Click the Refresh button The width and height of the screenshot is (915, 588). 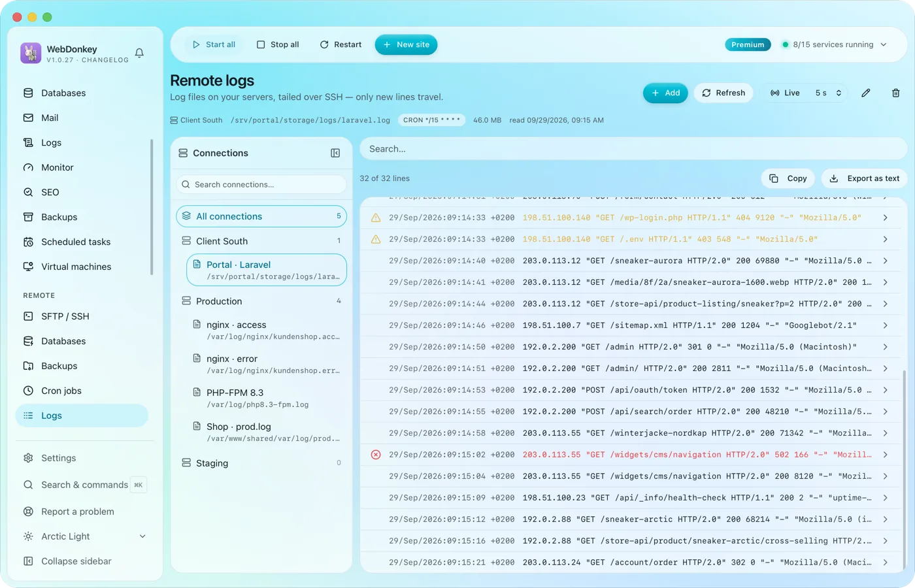[x=724, y=93]
